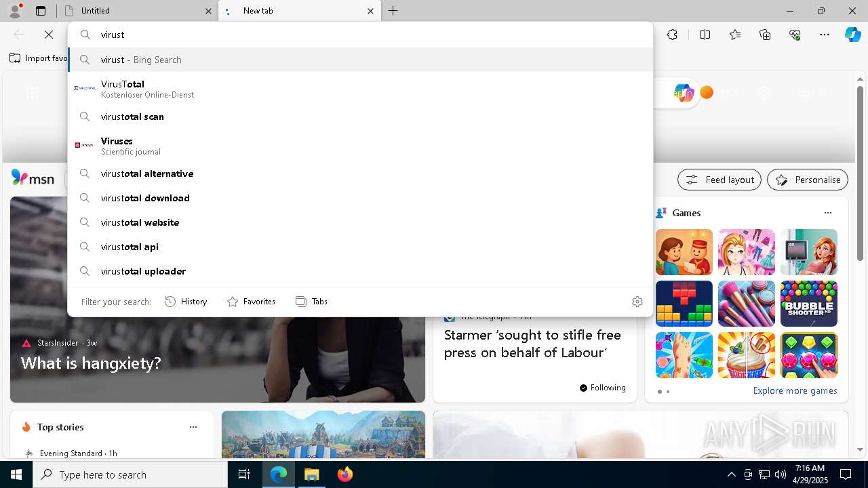868x488 pixels.
Task: Open Starmer free press article headline
Action: [533, 344]
